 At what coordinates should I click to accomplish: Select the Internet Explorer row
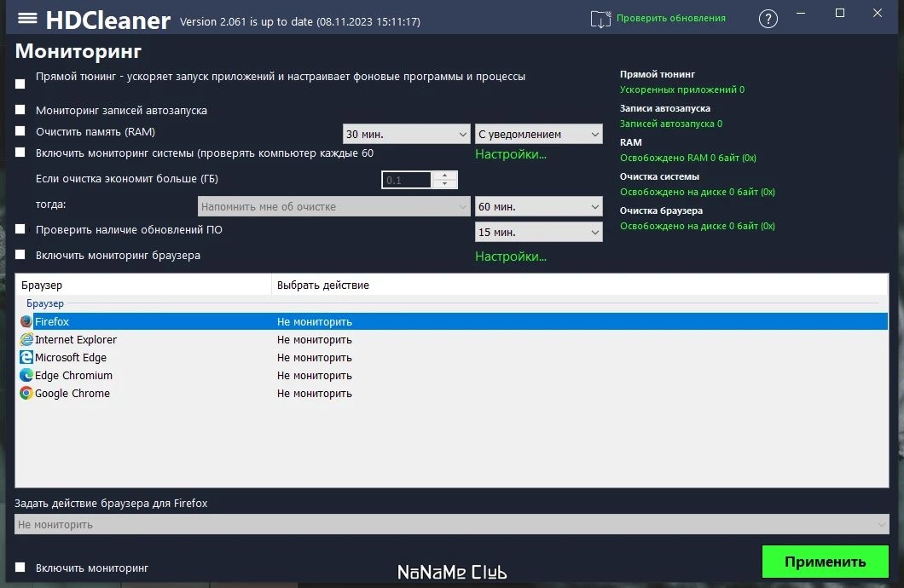(452, 339)
